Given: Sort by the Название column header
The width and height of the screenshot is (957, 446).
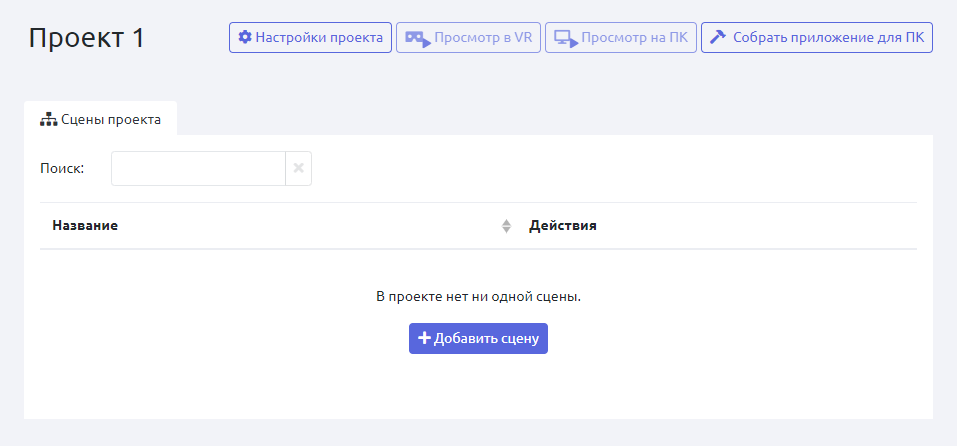Looking at the screenshot, I should (x=86, y=226).
